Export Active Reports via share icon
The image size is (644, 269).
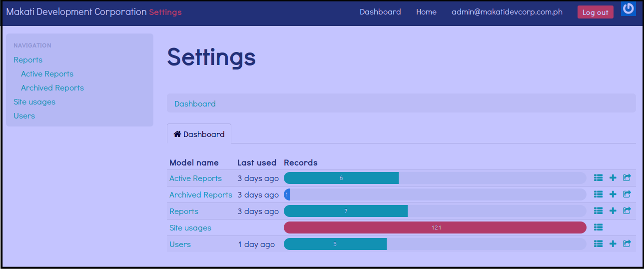[627, 177]
